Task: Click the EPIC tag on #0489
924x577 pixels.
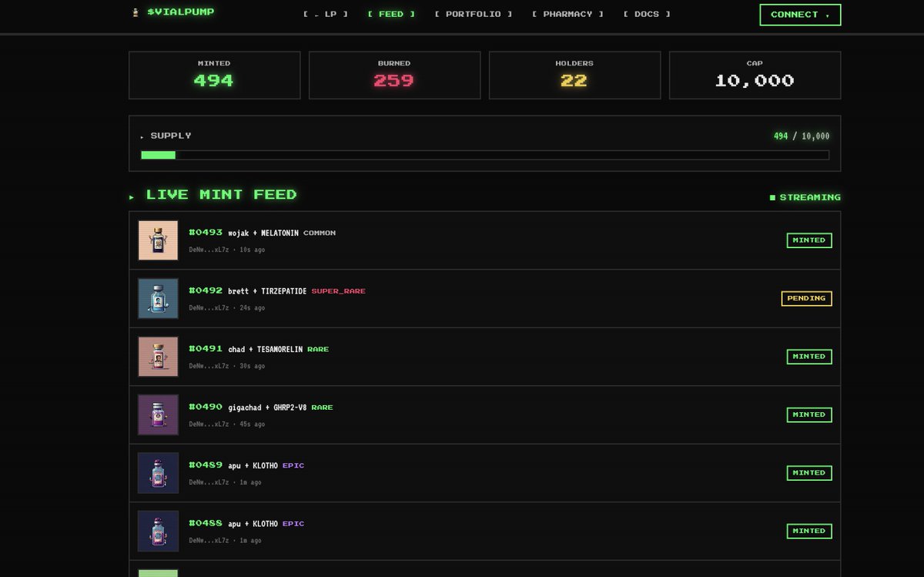Action: tap(293, 465)
